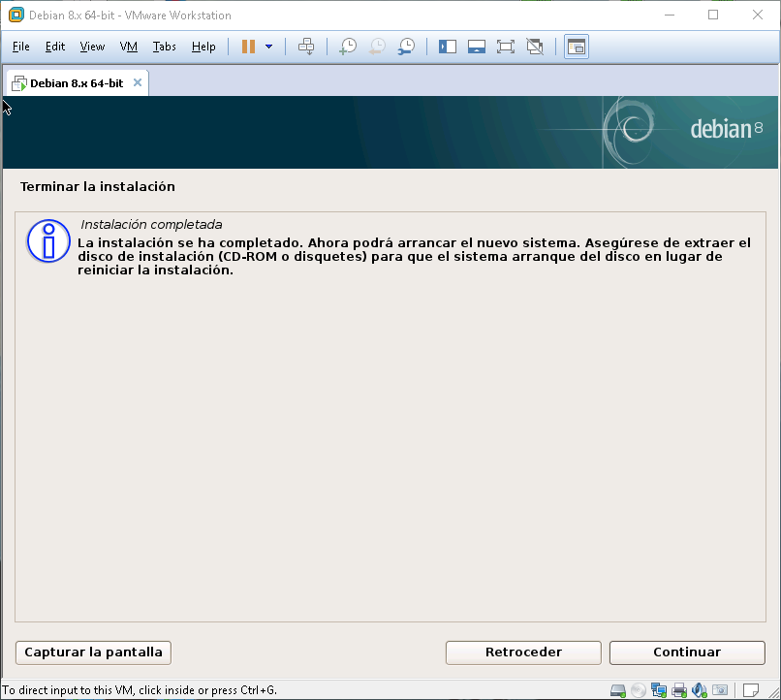Open the View menu

[92, 47]
